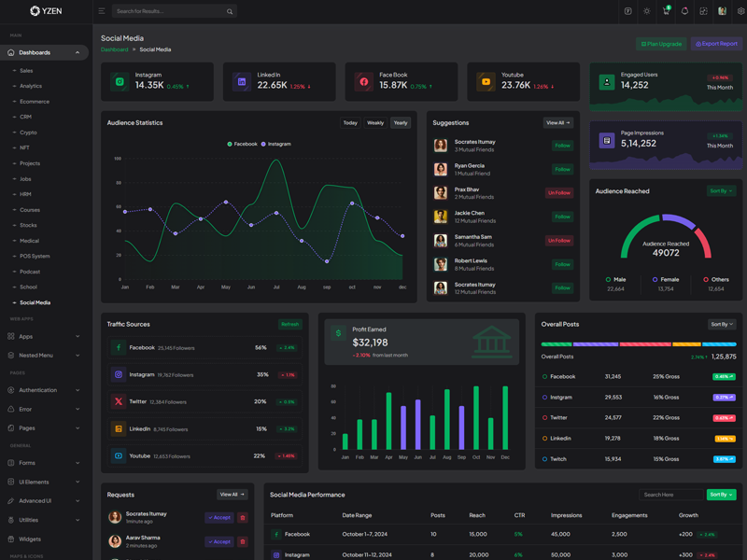
Task: Open the shopping cart icon in header
Action: pos(666,11)
